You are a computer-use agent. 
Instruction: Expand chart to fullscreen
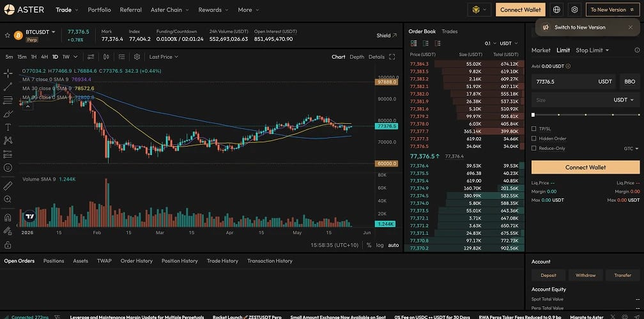pos(392,57)
